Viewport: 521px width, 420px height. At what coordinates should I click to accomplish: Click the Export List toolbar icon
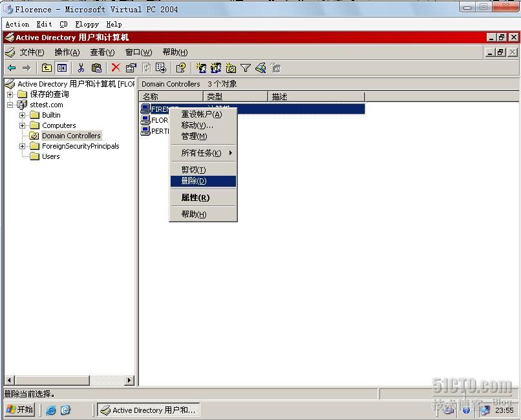(161, 68)
